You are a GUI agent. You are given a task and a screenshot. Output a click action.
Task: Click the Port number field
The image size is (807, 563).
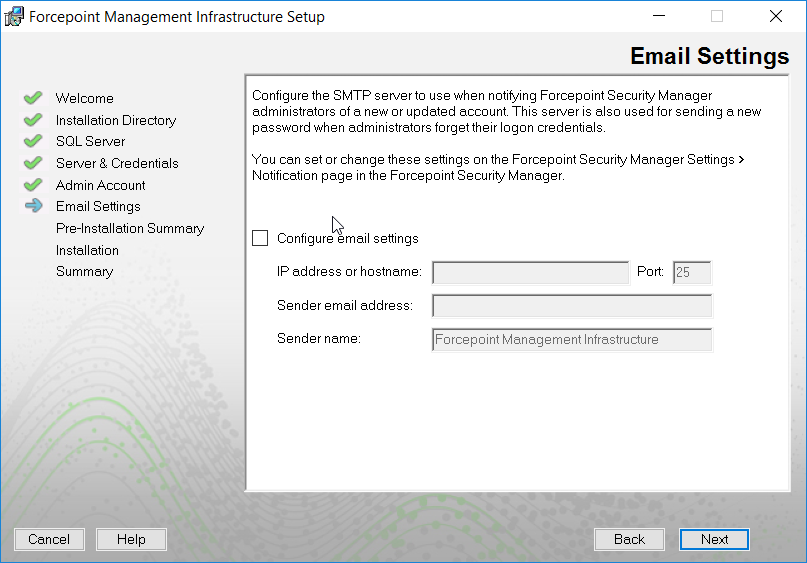click(x=692, y=272)
